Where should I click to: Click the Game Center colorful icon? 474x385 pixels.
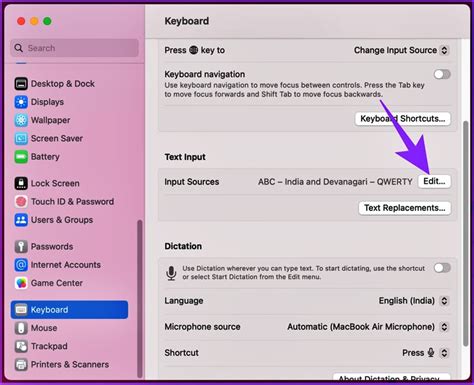pos(21,283)
